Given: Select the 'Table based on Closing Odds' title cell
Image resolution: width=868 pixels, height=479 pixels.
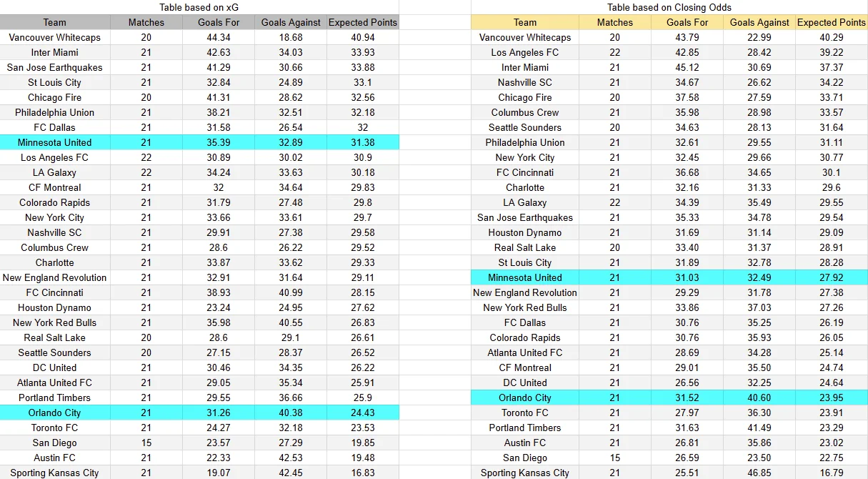Looking at the screenshot, I should (x=669, y=7).
